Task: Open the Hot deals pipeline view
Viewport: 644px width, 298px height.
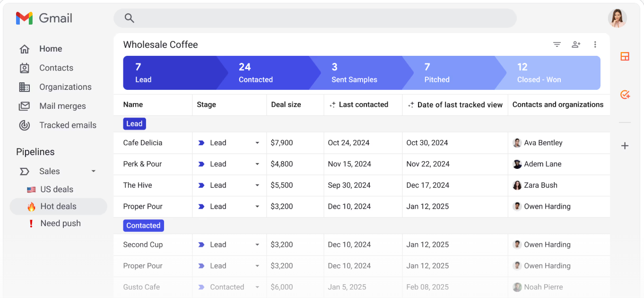Action: (59, 206)
